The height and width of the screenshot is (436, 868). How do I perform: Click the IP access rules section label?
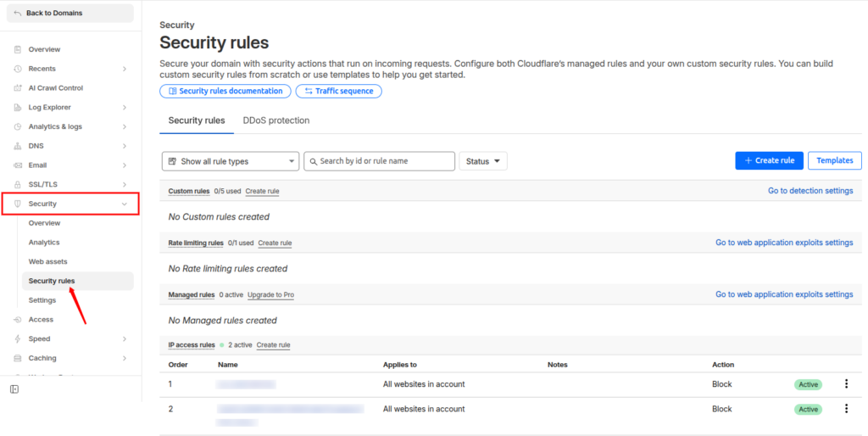coord(192,345)
